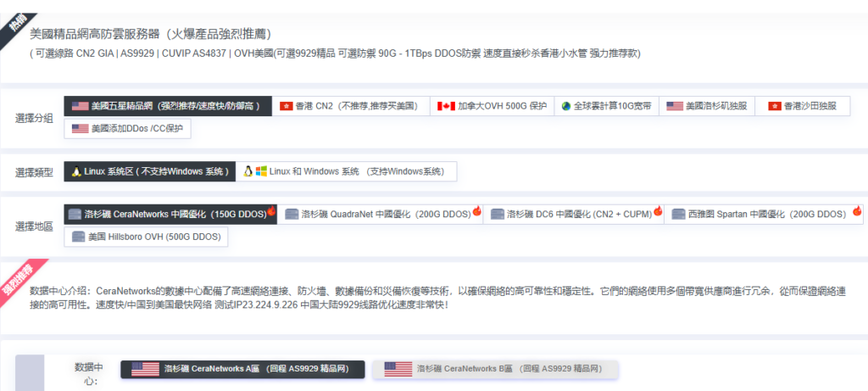
Task: Click the server icon beside 洛杉磯 QuadraNet 中國優化
Action: [292, 214]
